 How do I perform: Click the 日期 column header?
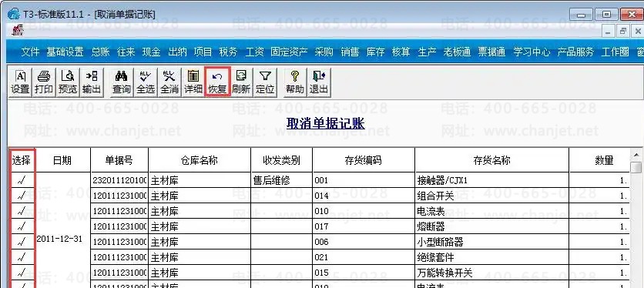(62, 160)
